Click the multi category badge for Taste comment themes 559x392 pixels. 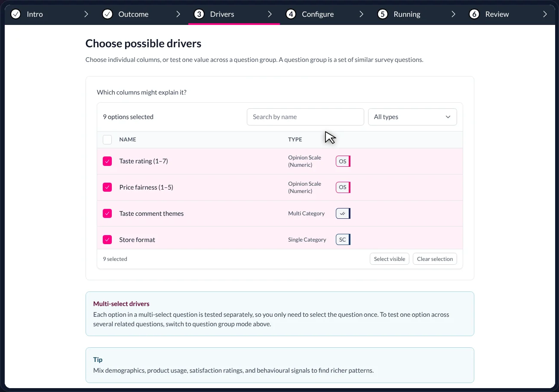343,214
